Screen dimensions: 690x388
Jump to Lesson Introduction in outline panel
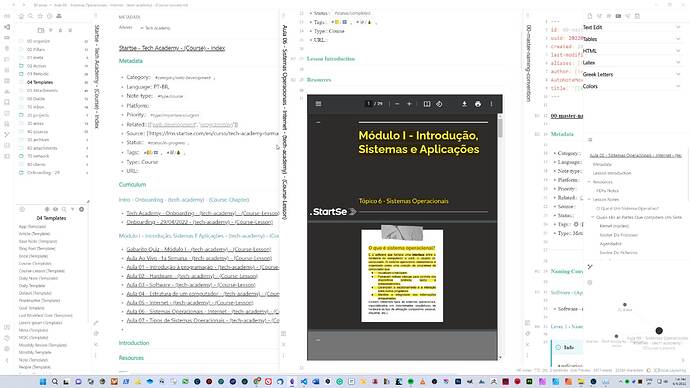point(612,173)
